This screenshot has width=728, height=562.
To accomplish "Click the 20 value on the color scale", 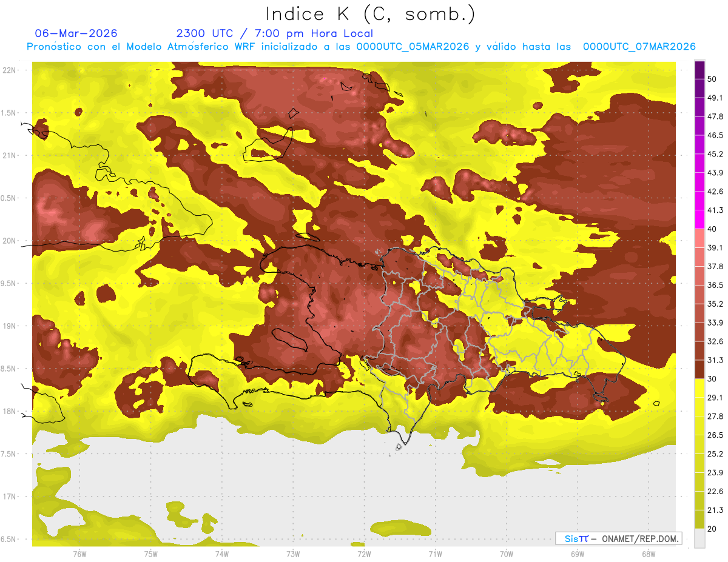I will pyautogui.click(x=713, y=529).
